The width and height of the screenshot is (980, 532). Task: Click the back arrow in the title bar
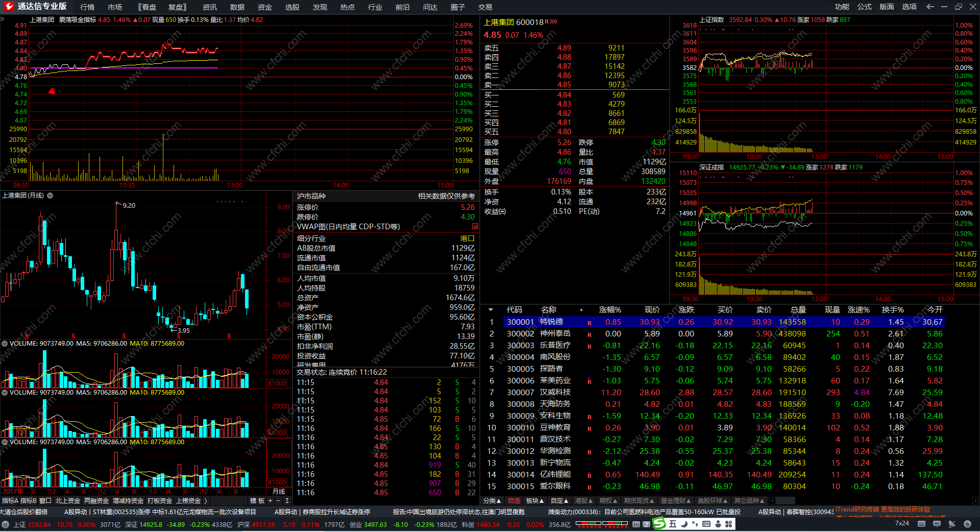pos(930,7)
